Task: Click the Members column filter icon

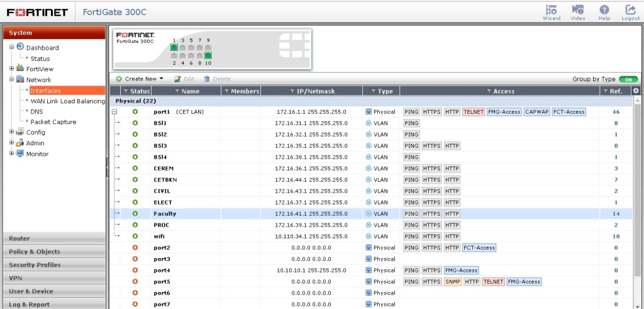Action: [226, 91]
